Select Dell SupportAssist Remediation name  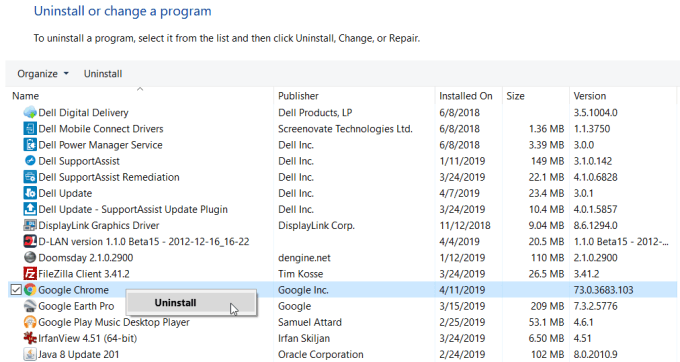click(x=109, y=177)
